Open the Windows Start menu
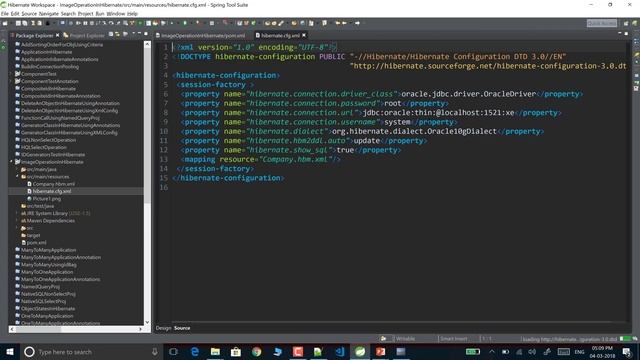This screenshot has width=640, height=360. coord(9,352)
